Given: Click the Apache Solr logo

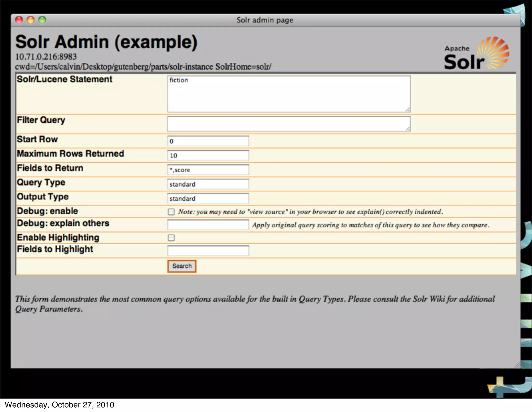Looking at the screenshot, I should (477, 54).
